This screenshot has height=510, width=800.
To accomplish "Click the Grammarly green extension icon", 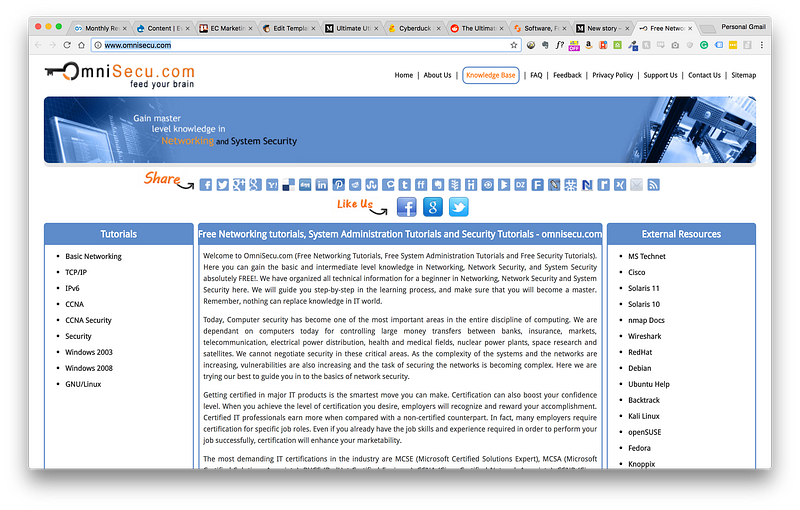I will [704, 45].
